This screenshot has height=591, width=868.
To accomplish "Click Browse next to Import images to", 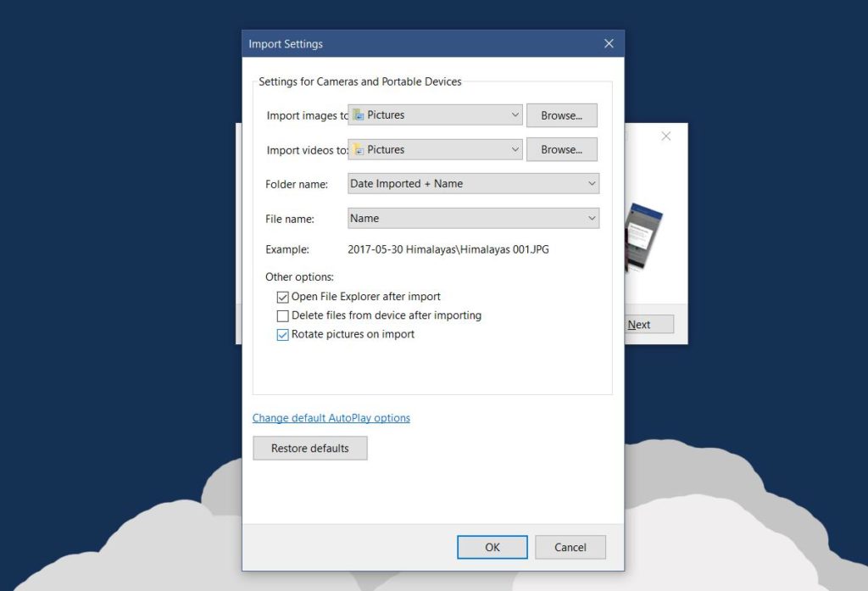I will 561,114.
